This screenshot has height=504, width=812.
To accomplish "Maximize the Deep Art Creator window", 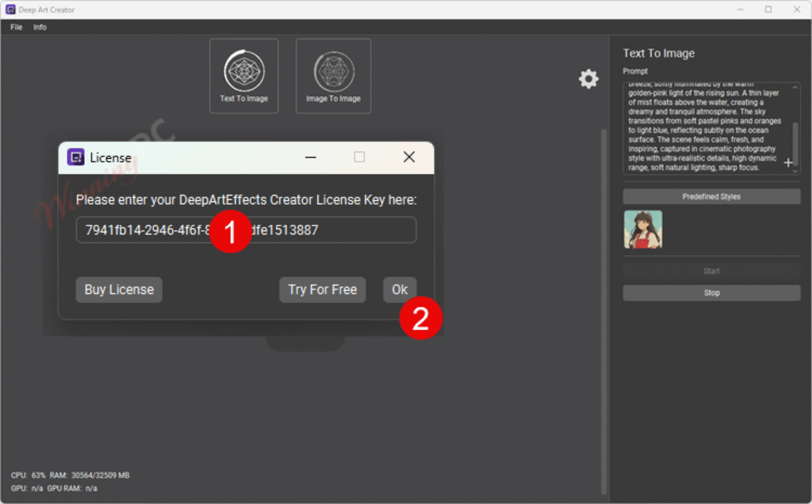I will 768,10.
